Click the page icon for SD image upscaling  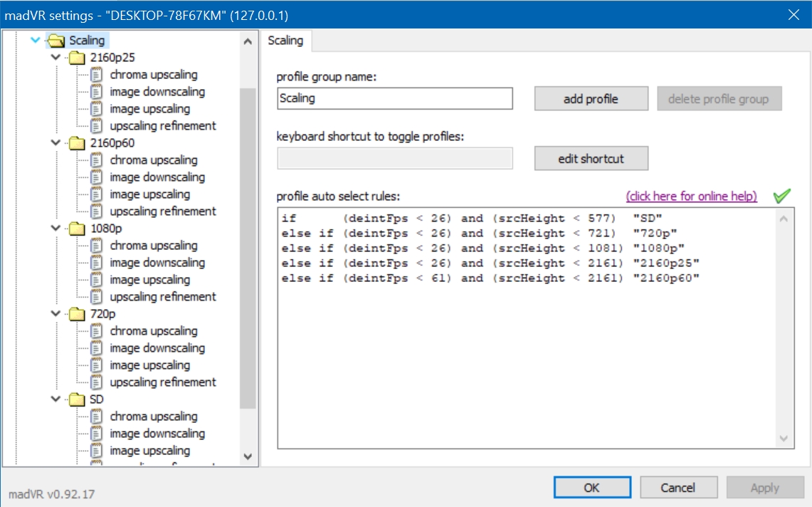click(x=96, y=451)
